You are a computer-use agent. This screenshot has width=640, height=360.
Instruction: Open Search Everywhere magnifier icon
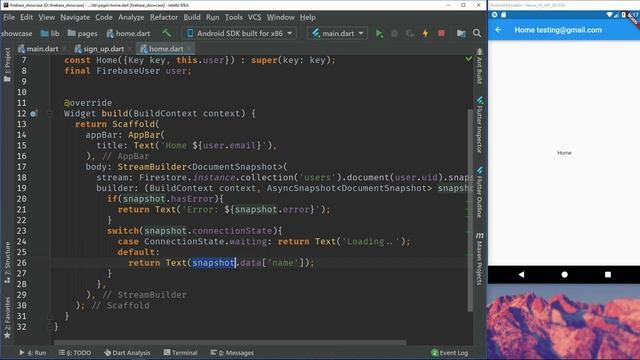coord(477,33)
